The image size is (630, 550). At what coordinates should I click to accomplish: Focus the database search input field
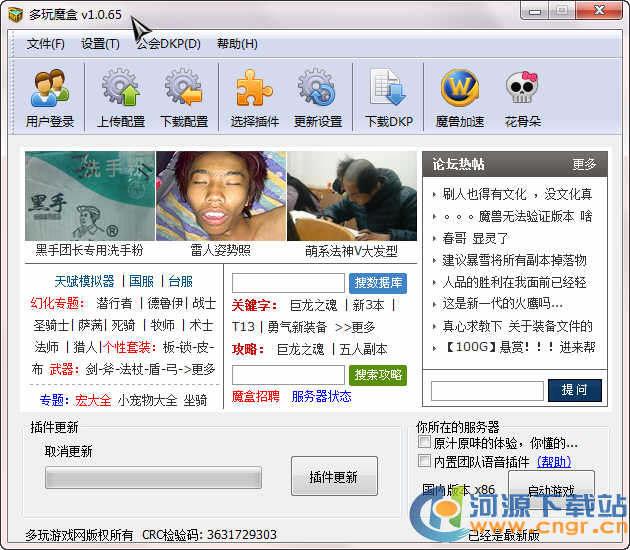point(288,283)
